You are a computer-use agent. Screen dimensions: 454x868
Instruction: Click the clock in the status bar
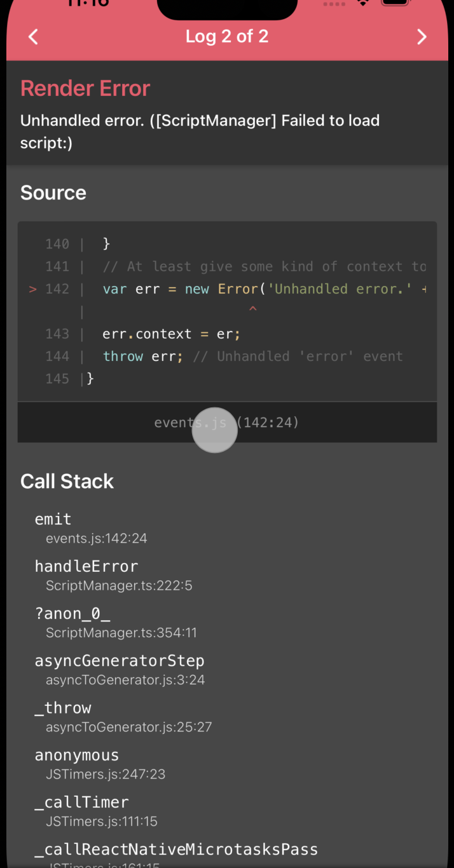pyautogui.click(x=88, y=4)
